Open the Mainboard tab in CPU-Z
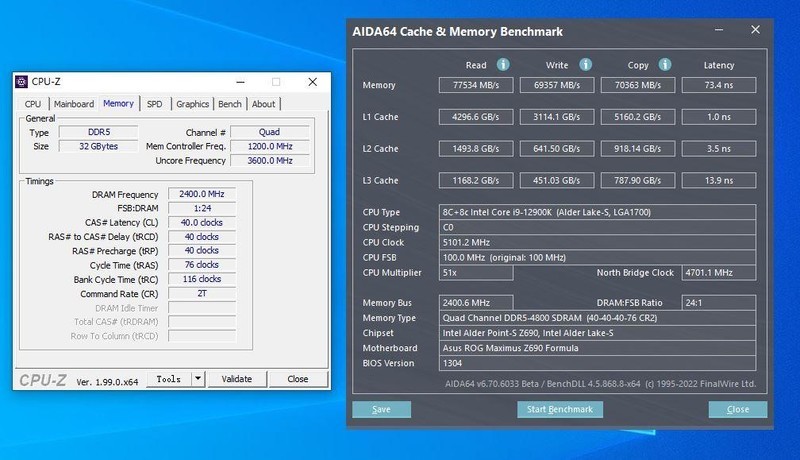Screen dimensions: 800x460 pos(74,104)
